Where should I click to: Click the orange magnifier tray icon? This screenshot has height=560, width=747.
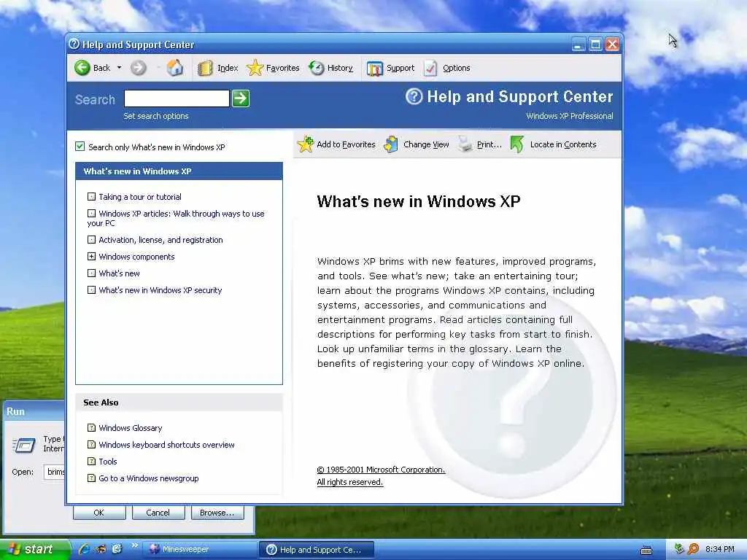693,550
